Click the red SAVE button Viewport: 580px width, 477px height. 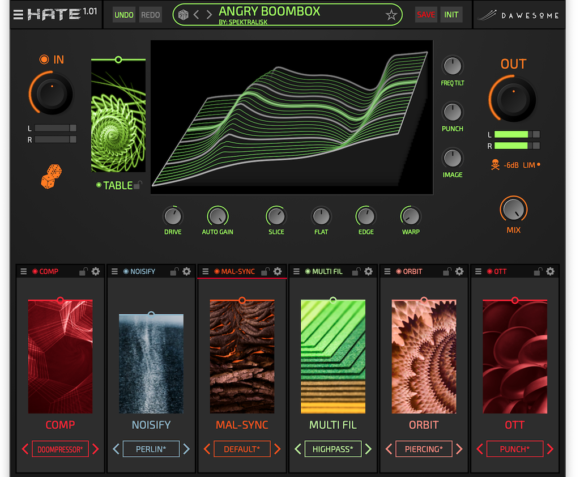pos(426,15)
